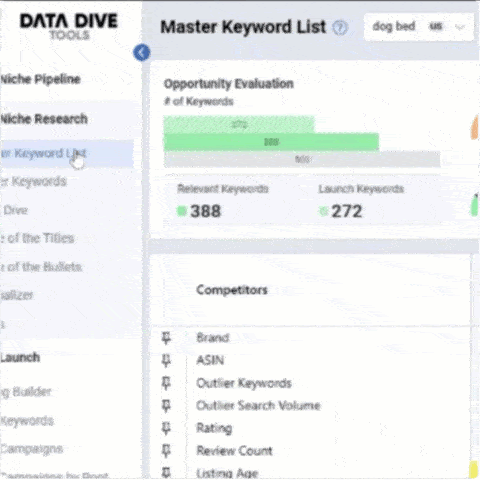The height and width of the screenshot is (480, 480).
Task: Pin the Outlier Search Volume row
Action: (166, 406)
